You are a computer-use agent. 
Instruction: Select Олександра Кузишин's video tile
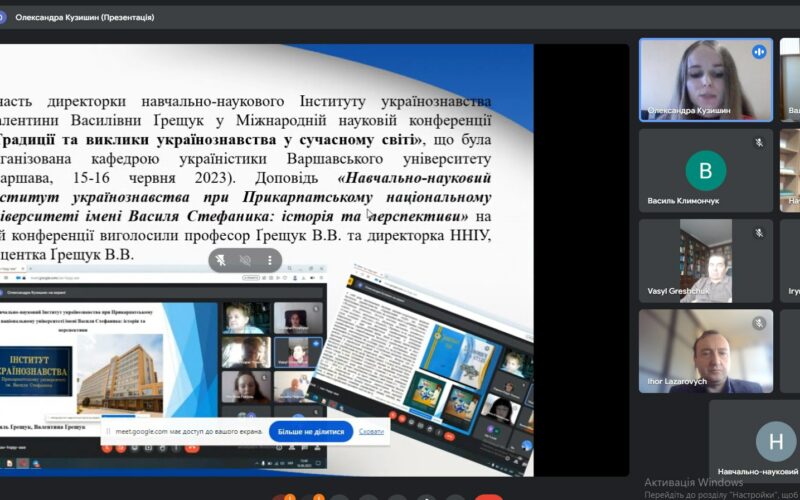point(705,78)
